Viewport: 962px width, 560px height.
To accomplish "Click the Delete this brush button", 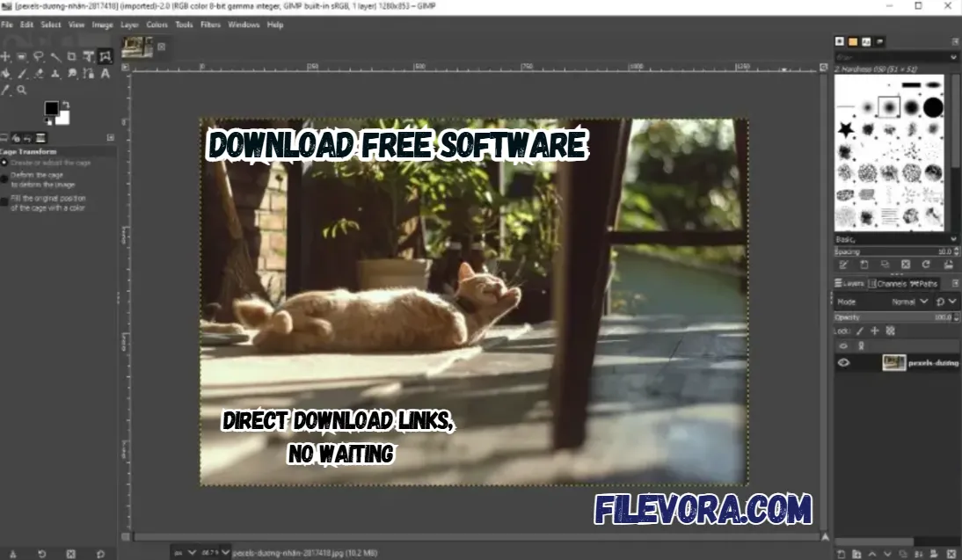I will [x=907, y=265].
